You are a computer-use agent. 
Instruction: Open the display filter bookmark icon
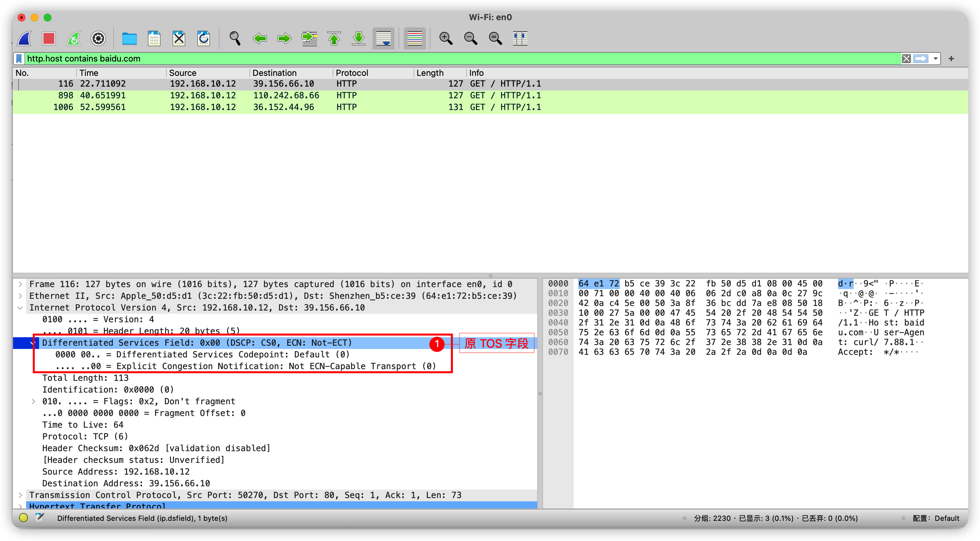[20, 59]
